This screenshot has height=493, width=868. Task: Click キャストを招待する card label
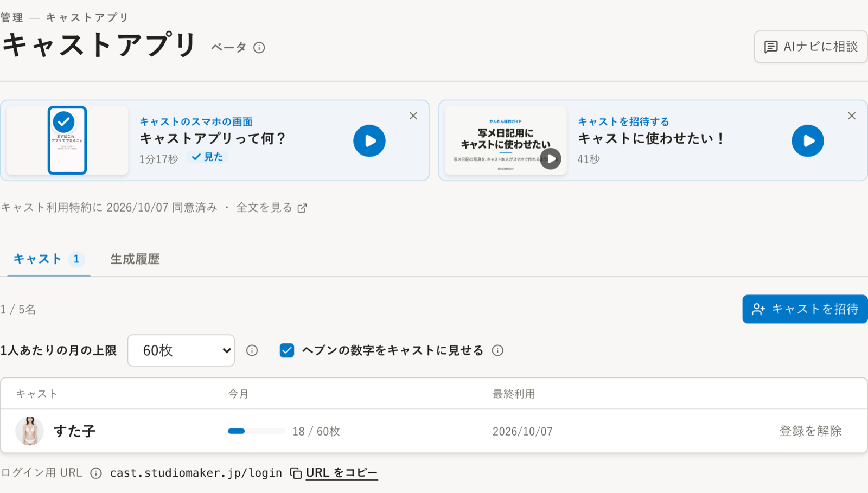(x=623, y=121)
